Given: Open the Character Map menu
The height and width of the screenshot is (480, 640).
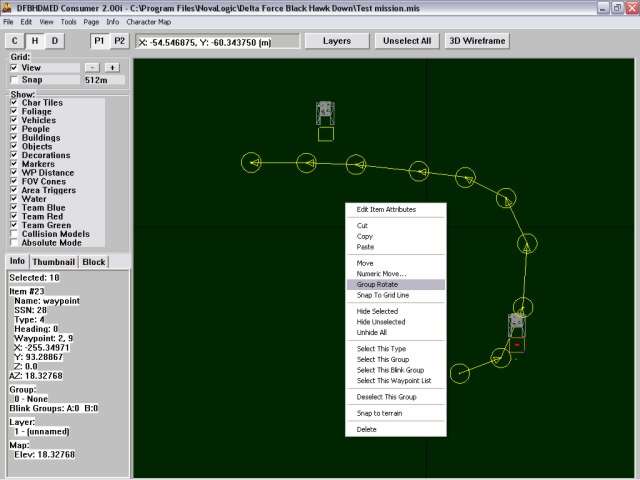Looking at the screenshot, I should 148,21.
